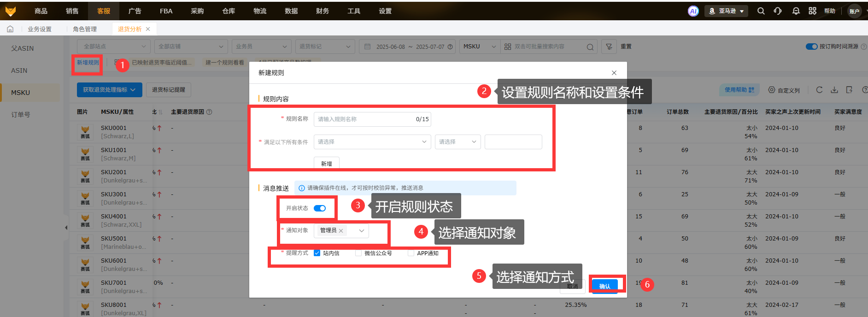Click the 确认 button in the dialog
This screenshot has height=317, width=868.
(605, 286)
